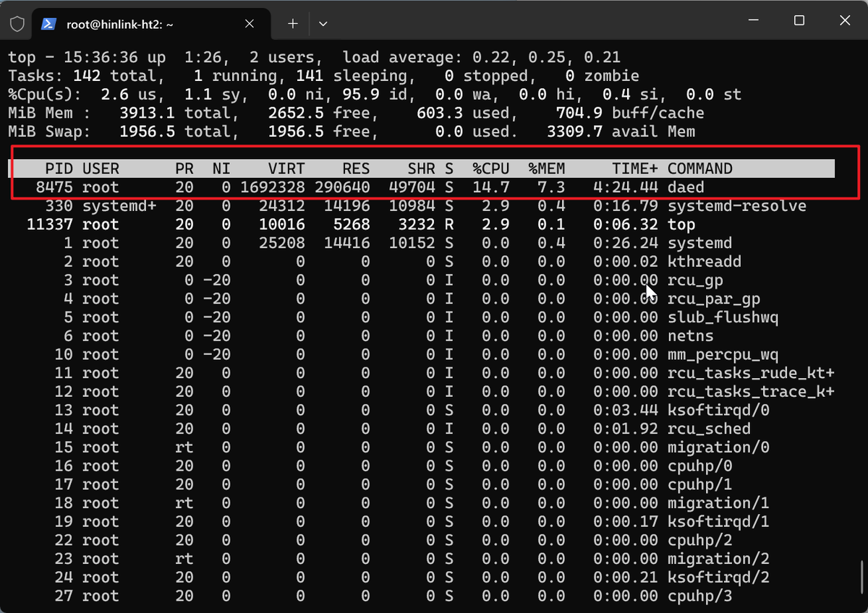Click the 15:36:36 top timestamp
Image resolution: width=868 pixels, height=613 pixels.
click(x=101, y=57)
